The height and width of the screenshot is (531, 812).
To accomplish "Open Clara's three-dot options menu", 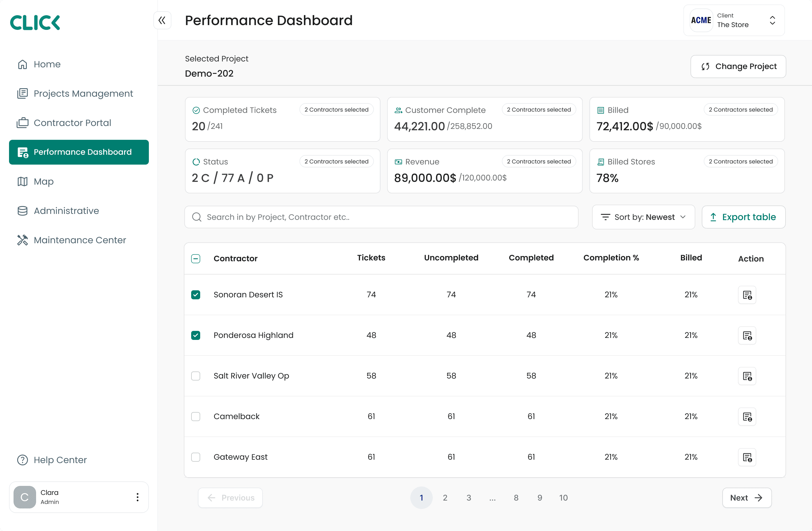I will 138,497.
